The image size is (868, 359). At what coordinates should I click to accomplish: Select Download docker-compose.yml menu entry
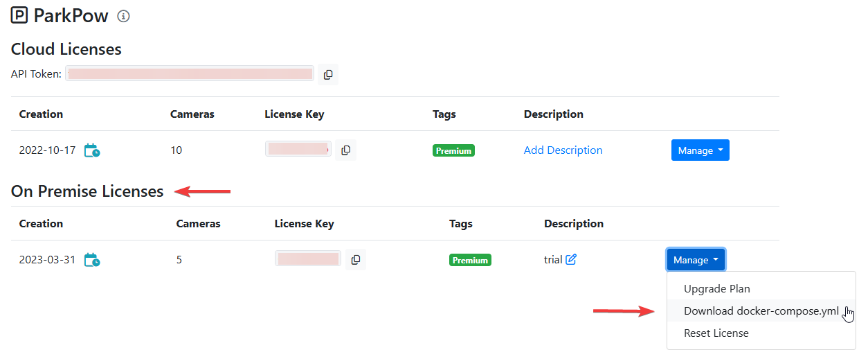[x=761, y=310]
